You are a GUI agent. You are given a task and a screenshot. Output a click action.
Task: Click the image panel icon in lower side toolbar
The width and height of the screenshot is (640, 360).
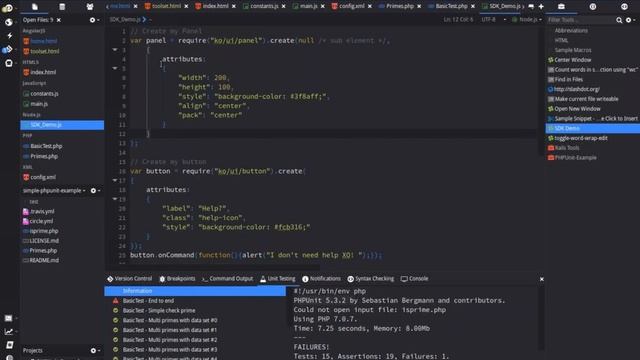coord(8,318)
